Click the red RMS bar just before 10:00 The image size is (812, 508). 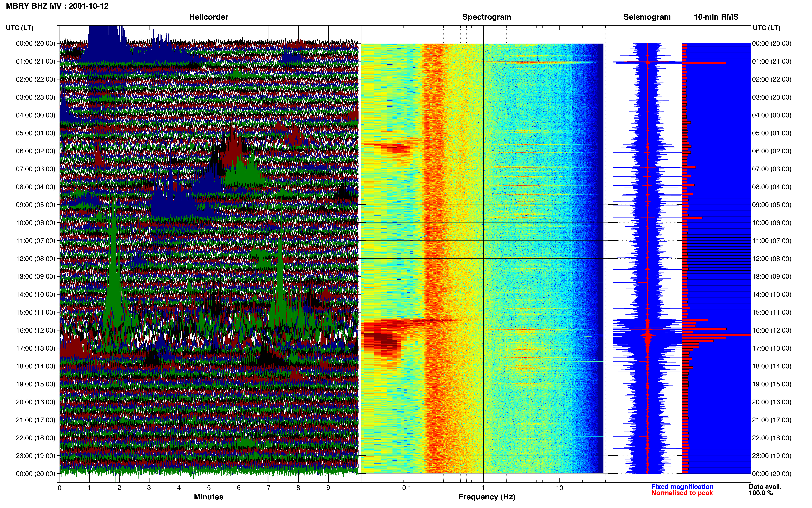(x=692, y=218)
